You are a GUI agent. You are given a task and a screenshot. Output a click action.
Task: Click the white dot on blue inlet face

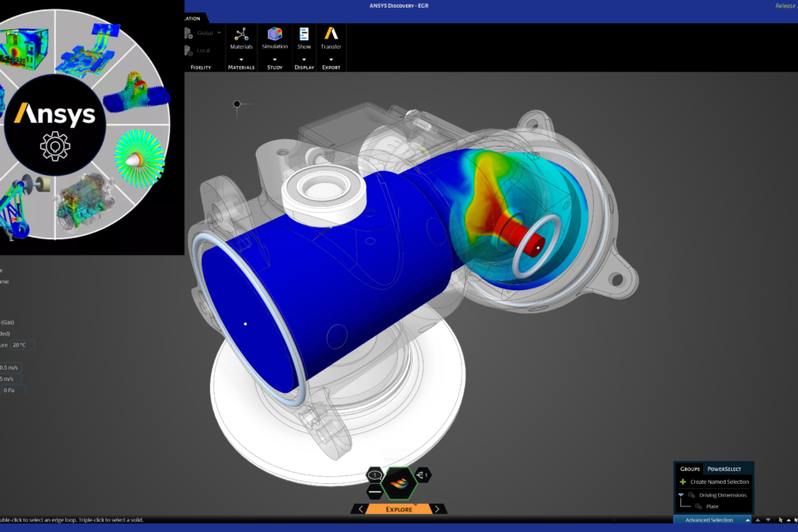[x=245, y=323]
